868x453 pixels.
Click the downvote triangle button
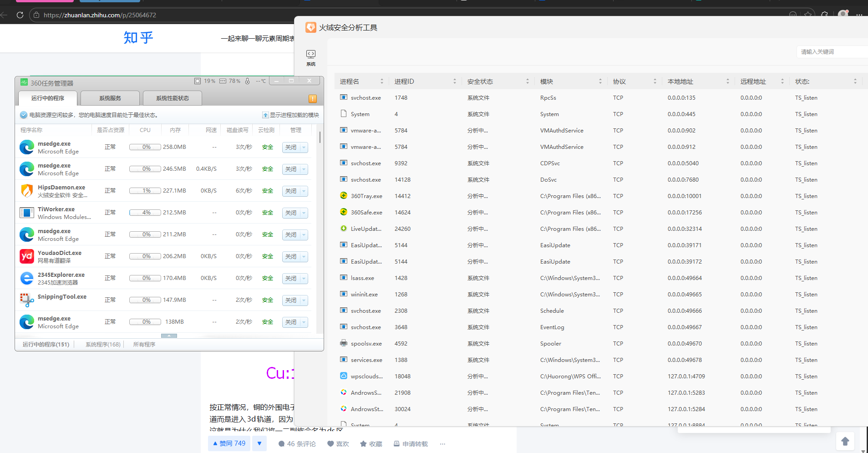click(259, 443)
